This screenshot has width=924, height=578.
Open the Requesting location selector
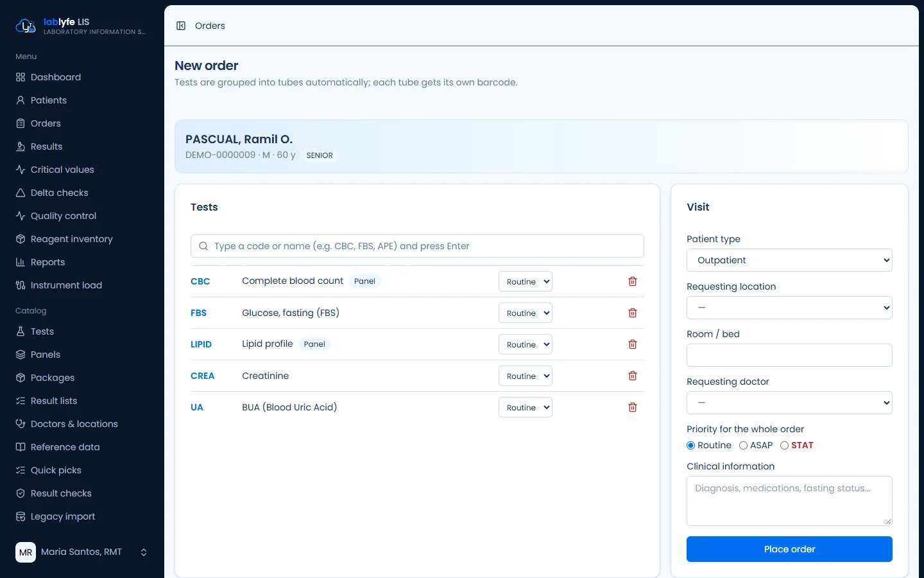click(789, 308)
